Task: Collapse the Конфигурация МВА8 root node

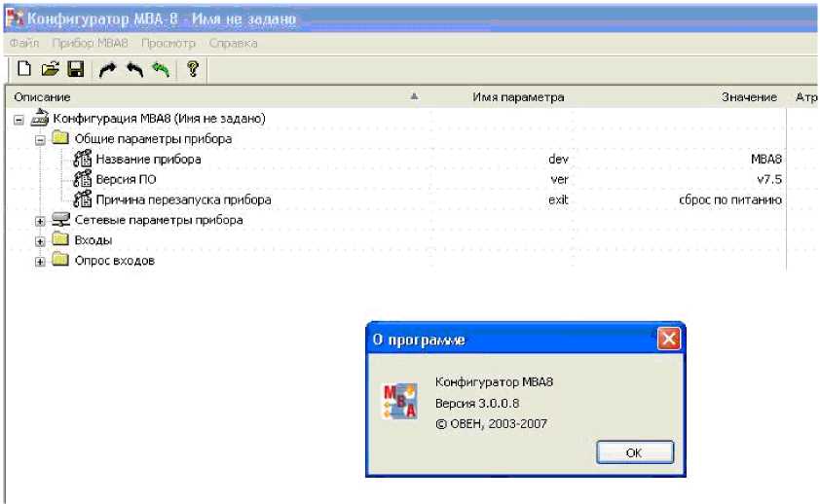Action: click(19, 120)
